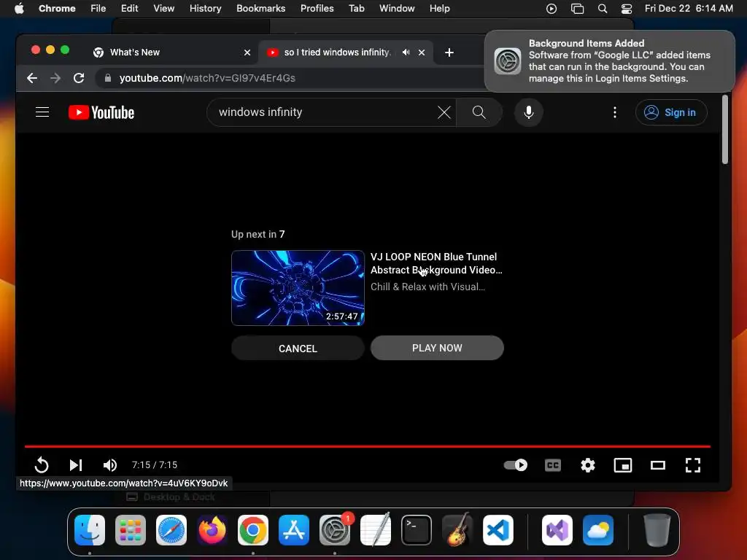Go back in Chrome

pos(32,78)
